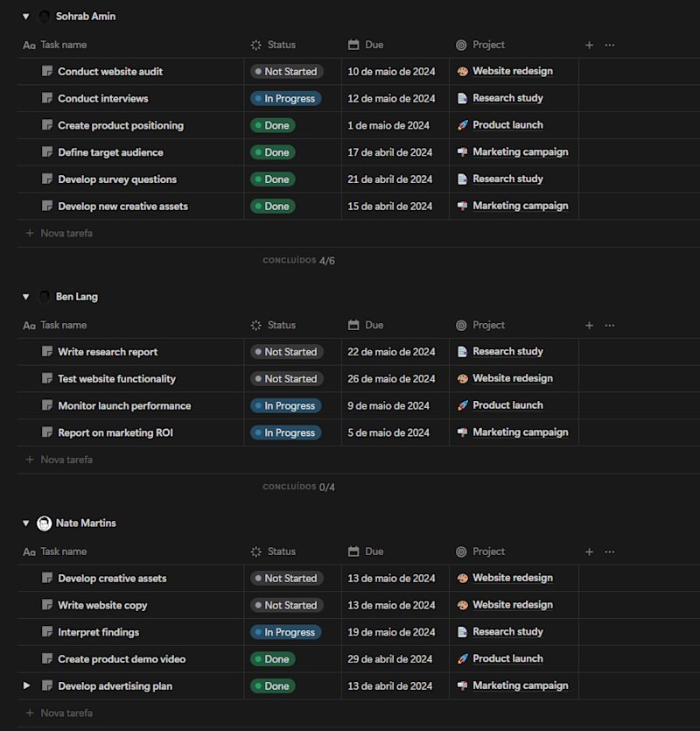Change status of Develop advertising plan
This screenshot has height=731, width=700.
273,685
